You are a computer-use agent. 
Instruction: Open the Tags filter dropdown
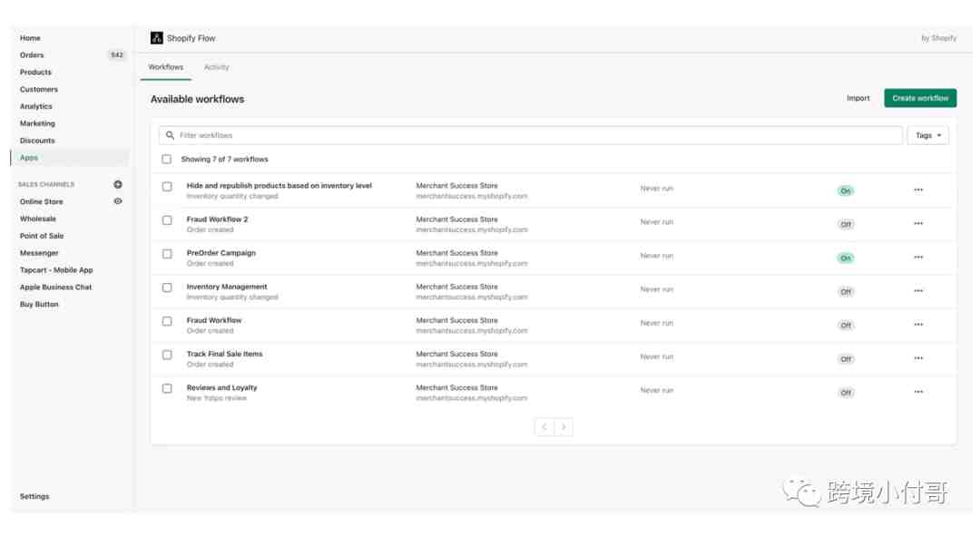click(928, 135)
